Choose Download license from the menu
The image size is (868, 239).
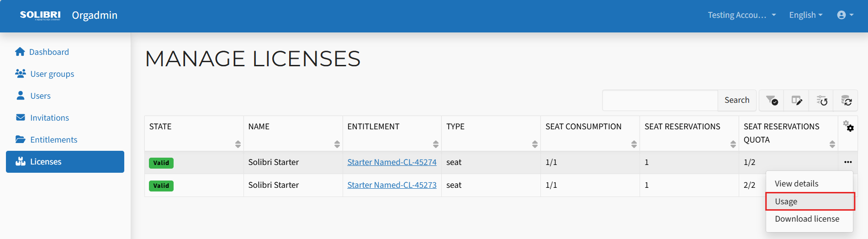pyautogui.click(x=807, y=219)
